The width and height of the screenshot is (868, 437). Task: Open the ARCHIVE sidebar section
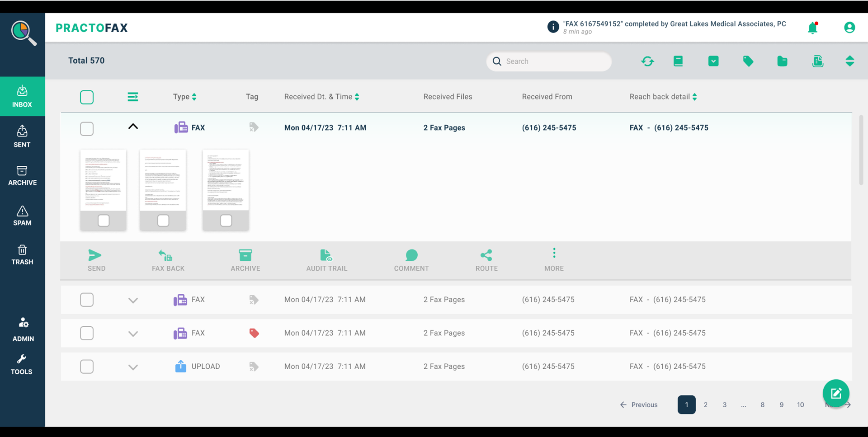[x=22, y=176]
